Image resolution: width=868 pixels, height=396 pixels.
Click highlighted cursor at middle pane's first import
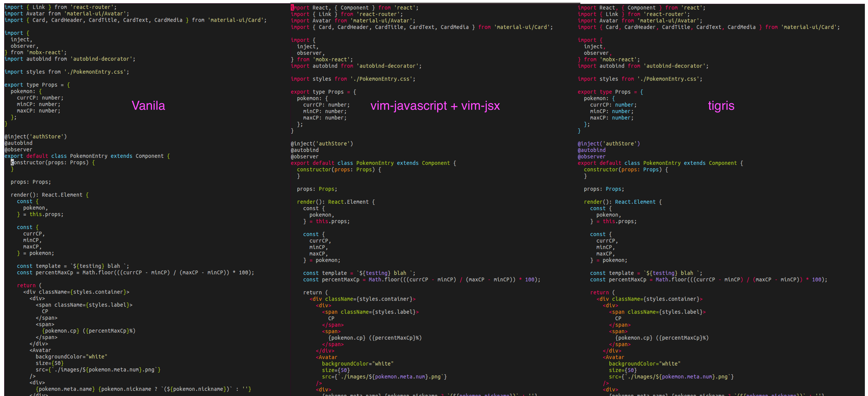click(x=292, y=8)
